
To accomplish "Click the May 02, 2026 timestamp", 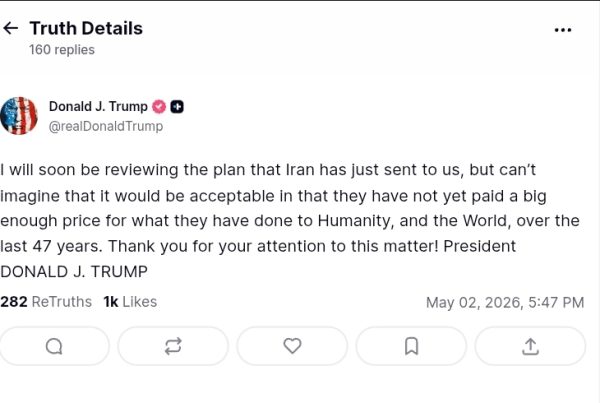I will [505, 302].
